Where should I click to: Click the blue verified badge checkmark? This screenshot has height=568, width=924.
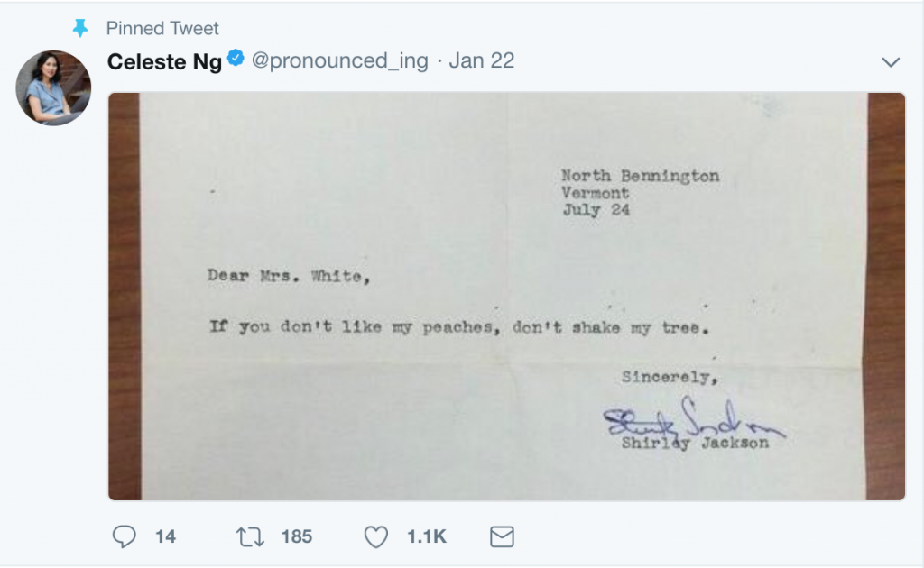(x=236, y=60)
